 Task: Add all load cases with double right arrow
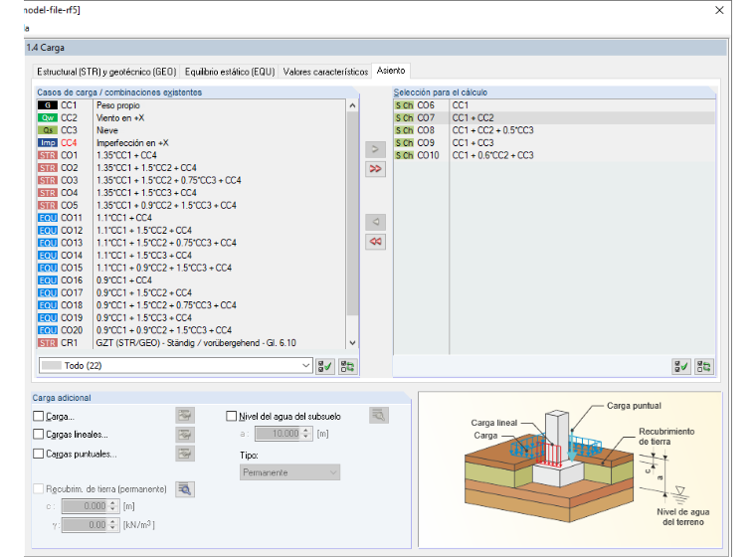click(x=375, y=169)
